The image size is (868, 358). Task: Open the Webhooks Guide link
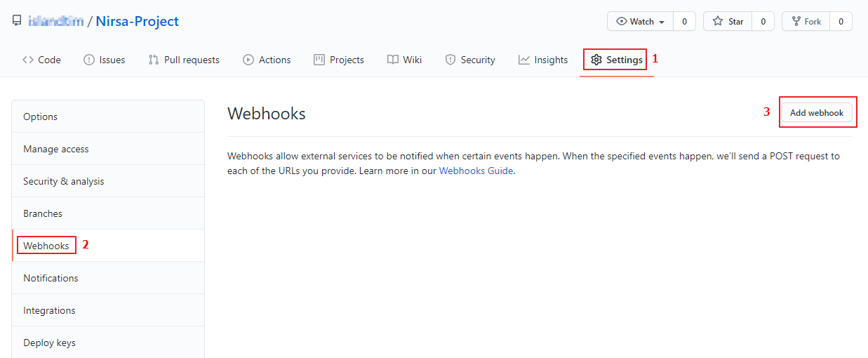[476, 171]
